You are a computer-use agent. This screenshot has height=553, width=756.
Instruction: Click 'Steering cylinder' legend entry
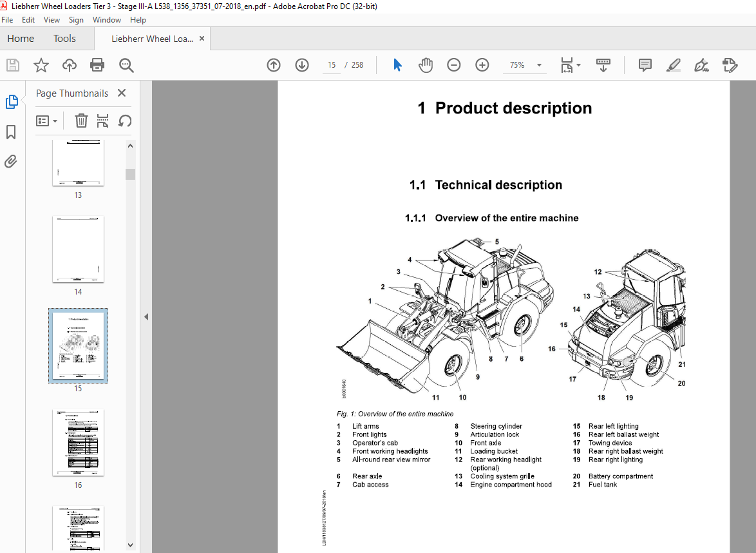496,426
